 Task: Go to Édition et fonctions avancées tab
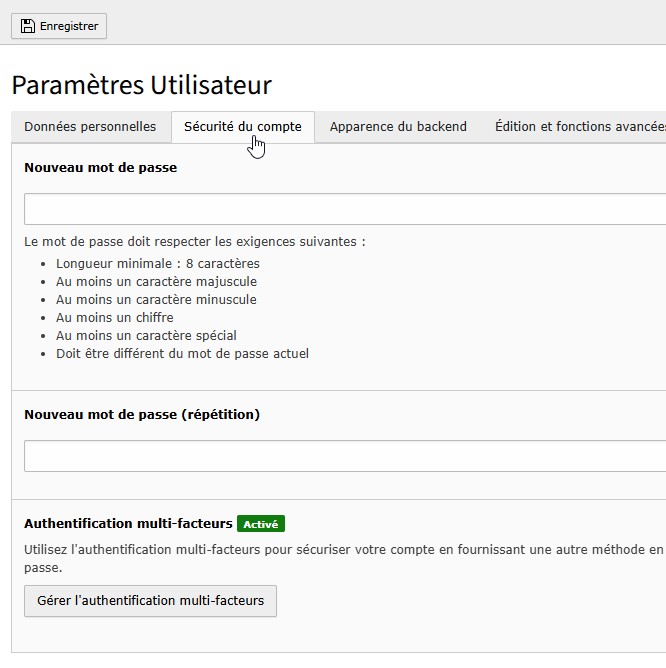579,127
